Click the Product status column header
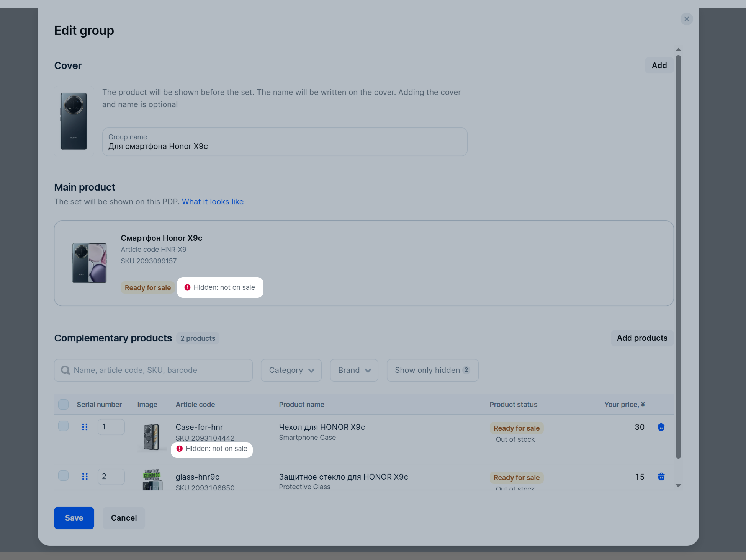 tap(514, 405)
